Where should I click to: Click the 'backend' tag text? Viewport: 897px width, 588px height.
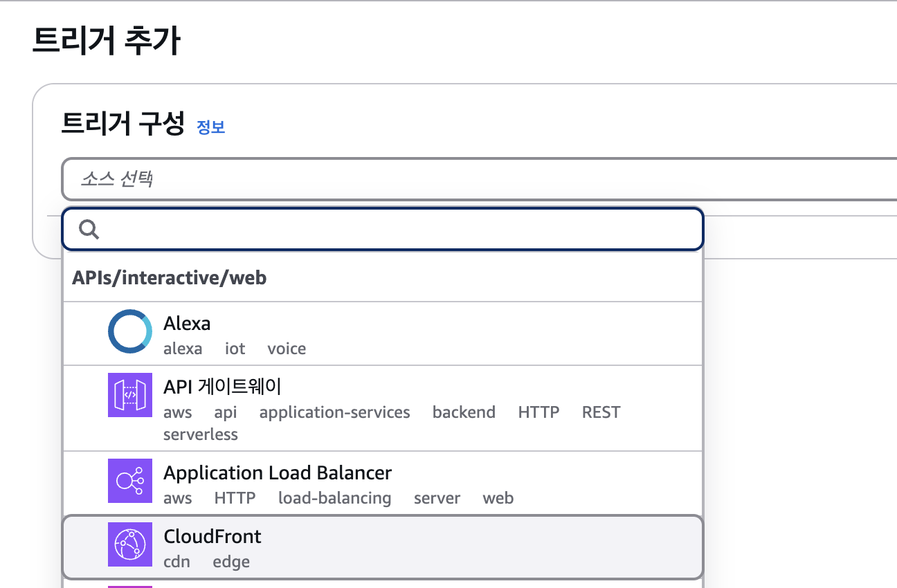[x=464, y=412]
